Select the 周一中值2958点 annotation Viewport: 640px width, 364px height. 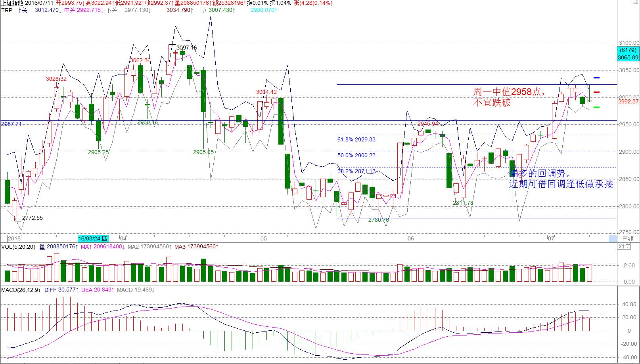tap(509, 92)
